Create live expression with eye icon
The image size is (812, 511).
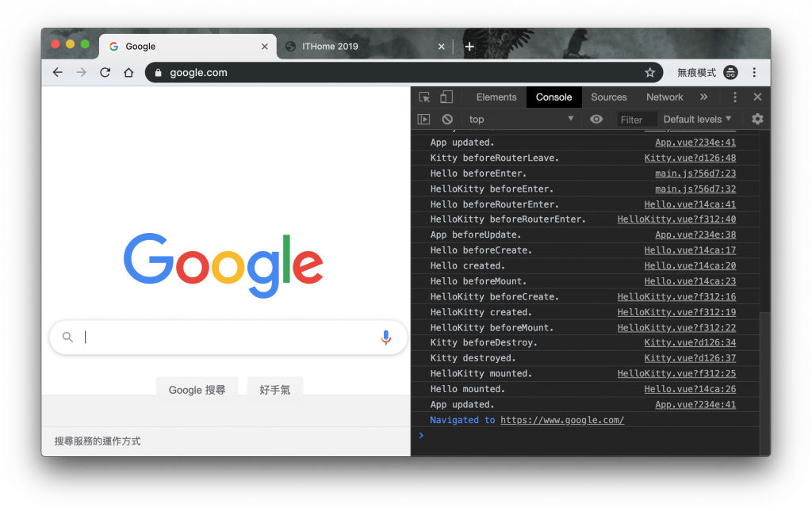point(596,120)
